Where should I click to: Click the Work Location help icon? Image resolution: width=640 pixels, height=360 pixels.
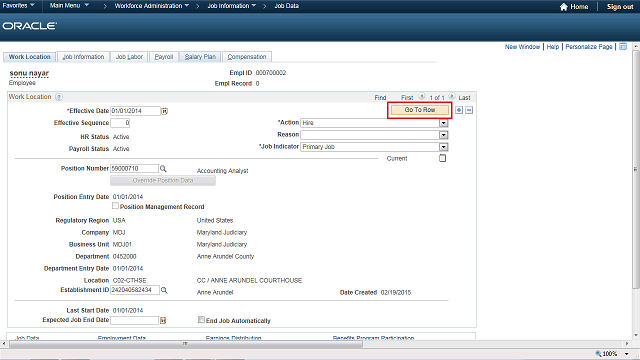59,97
